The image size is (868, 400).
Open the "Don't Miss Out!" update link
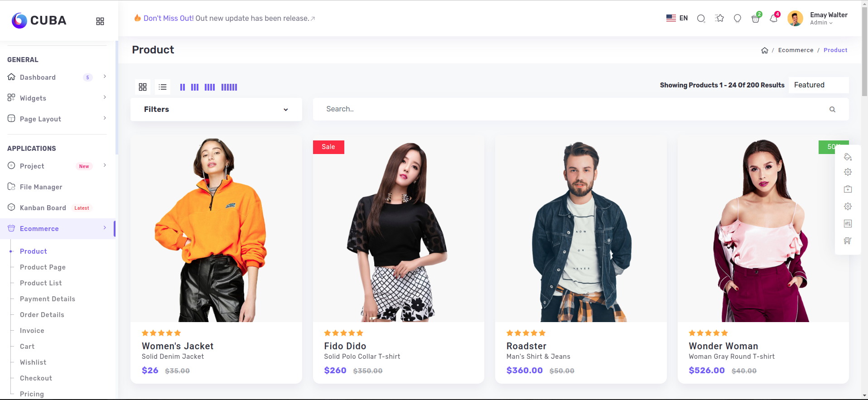[x=169, y=19]
